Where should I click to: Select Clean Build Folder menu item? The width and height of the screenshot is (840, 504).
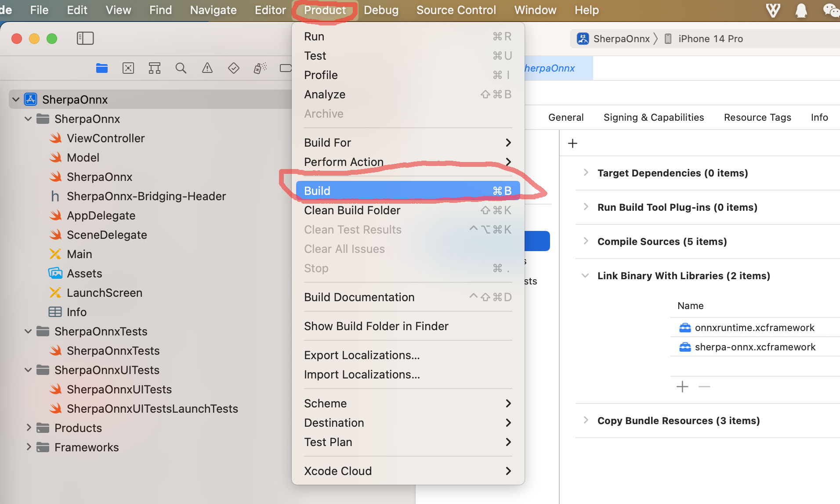[x=408, y=210]
